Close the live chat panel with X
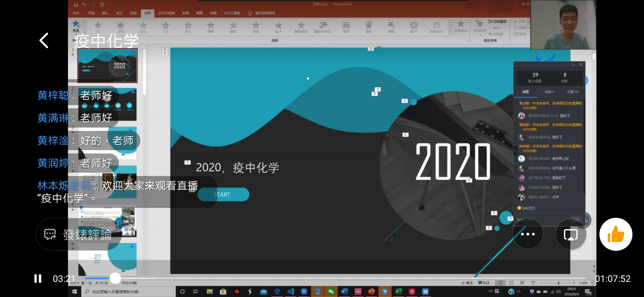Screen dimensions: 644x297 [x=581, y=65]
